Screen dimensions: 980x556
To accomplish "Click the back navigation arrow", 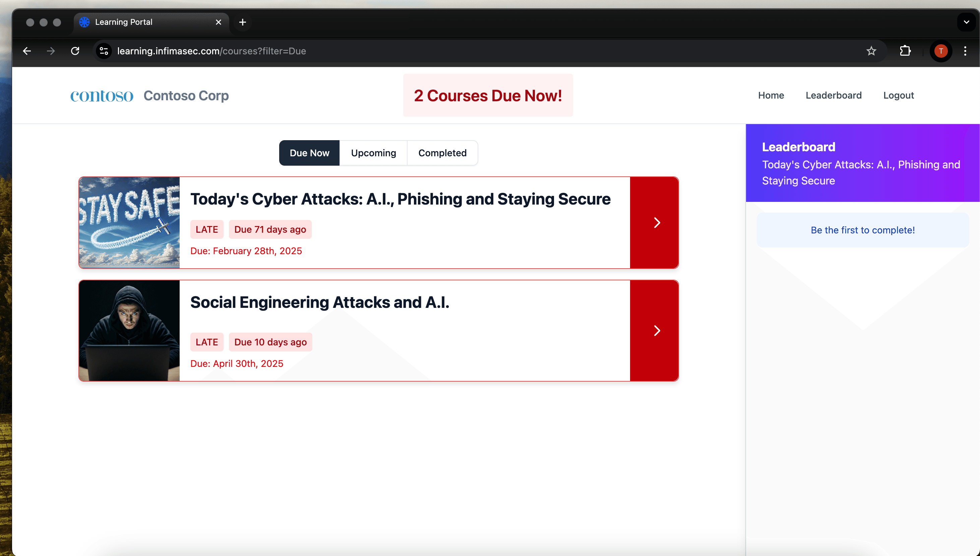I will tap(27, 51).
